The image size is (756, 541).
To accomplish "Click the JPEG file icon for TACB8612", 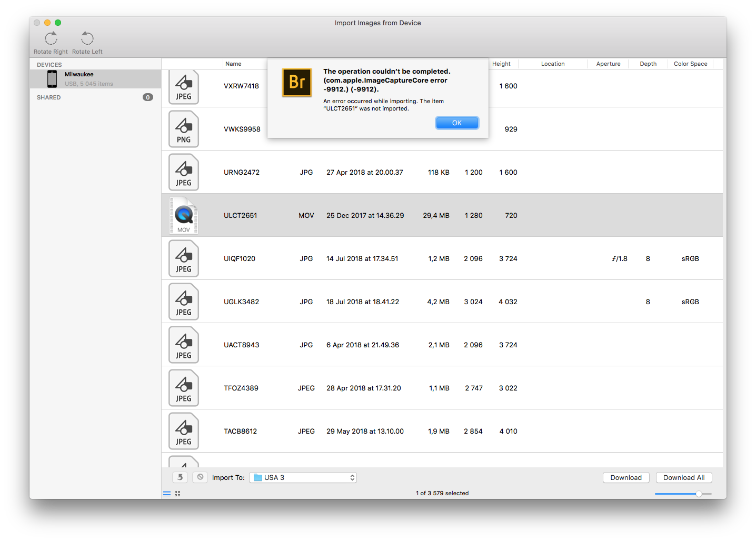I will click(x=184, y=431).
